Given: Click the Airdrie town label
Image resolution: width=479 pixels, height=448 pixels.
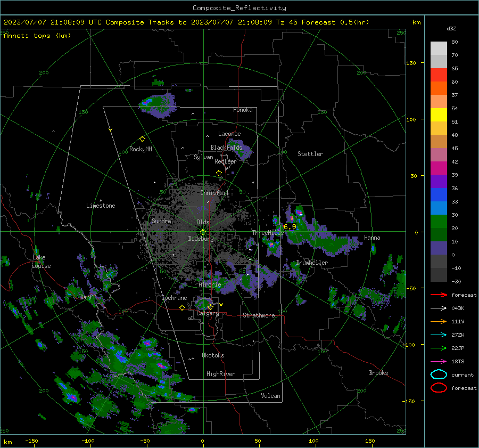Looking at the screenshot, I should (x=210, y=284).
